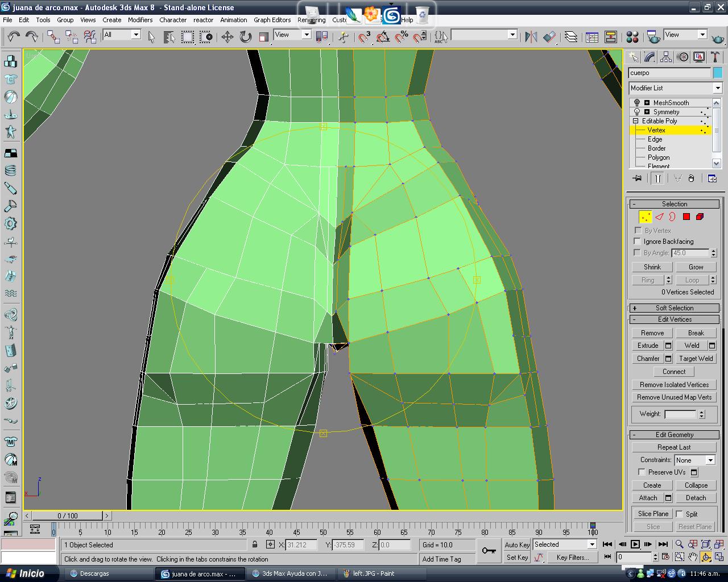
Task: Toggle the 3D Snaps magnet
Action: pos(364,37)
